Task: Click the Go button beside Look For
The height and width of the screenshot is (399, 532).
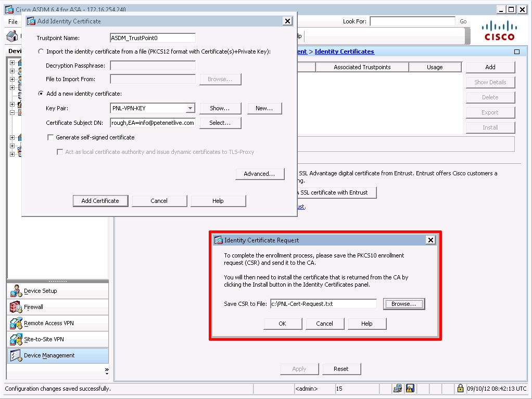Action: tap(463, 22)
